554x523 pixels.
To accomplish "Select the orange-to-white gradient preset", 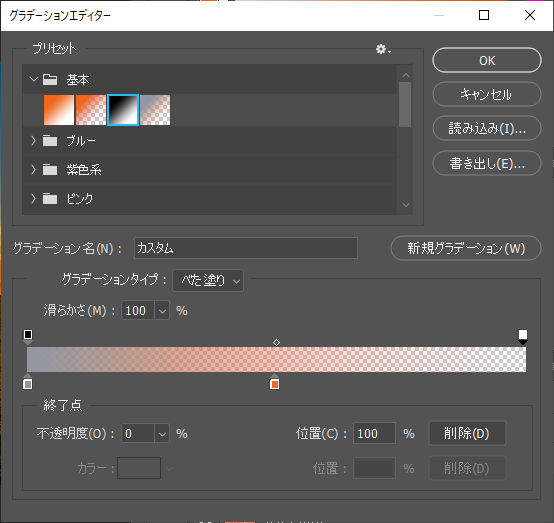I will [x=59, y=110].
